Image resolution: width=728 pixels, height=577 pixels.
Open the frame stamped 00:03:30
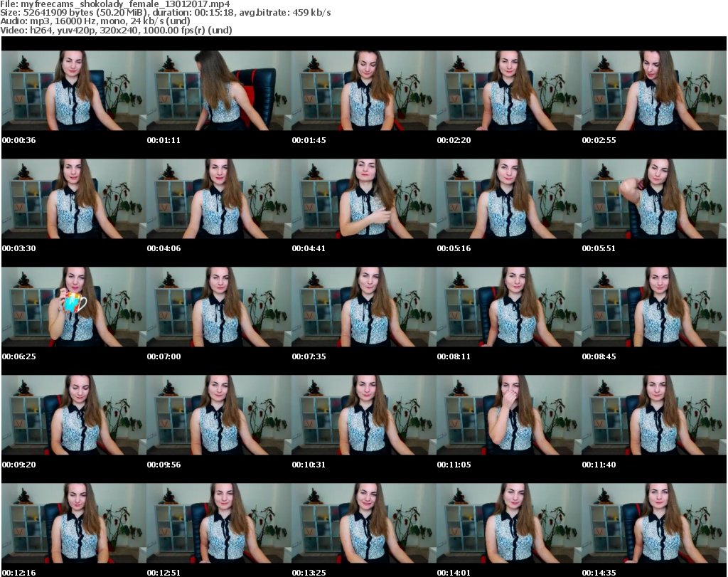74,198
